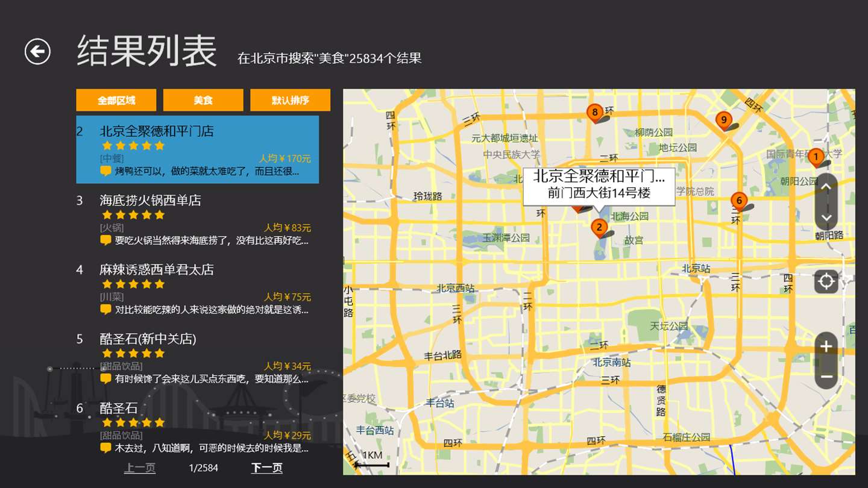The height and width of the screenshot is (488, 868).
Task: Click the 人均￥83元 price label
Action: 288,228
